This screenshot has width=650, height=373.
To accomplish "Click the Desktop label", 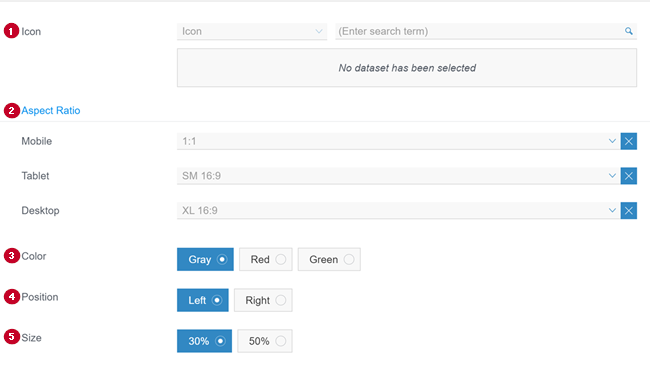I will [x=40, y=211].
